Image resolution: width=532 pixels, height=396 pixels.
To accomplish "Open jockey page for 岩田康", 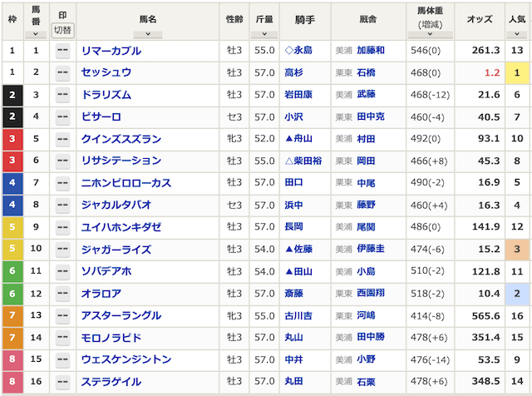I will (x=299, y=95).
